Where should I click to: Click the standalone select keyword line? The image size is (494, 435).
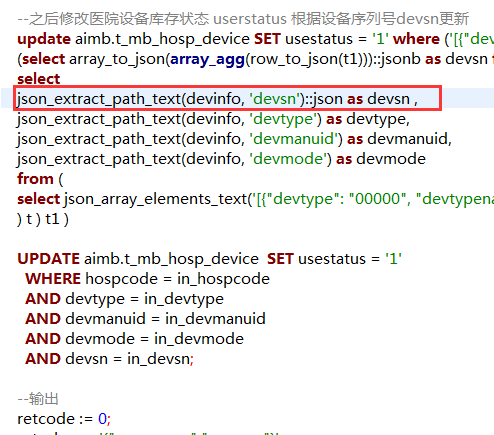click(39, 79)
